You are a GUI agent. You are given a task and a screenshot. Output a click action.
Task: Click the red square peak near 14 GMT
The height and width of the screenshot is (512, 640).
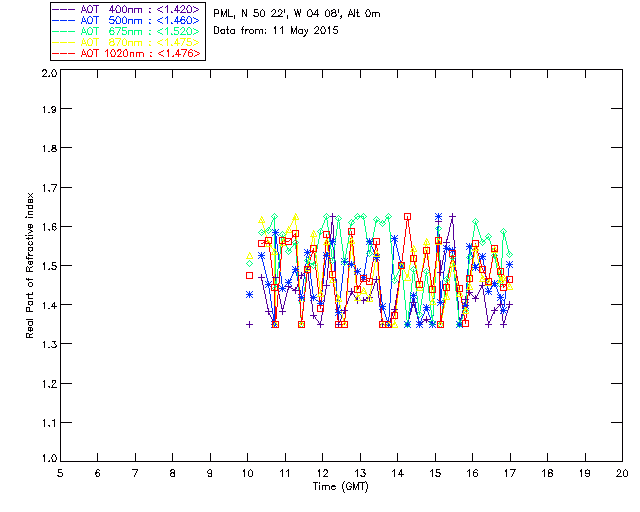(x=407, y=216)
